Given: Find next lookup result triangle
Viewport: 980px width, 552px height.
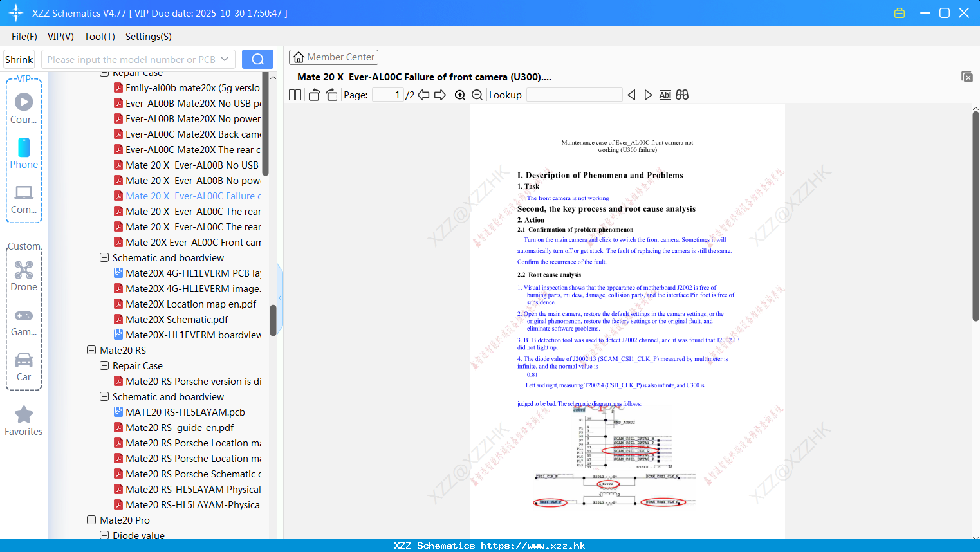Looking at the screenshot, I should [648, 95].
